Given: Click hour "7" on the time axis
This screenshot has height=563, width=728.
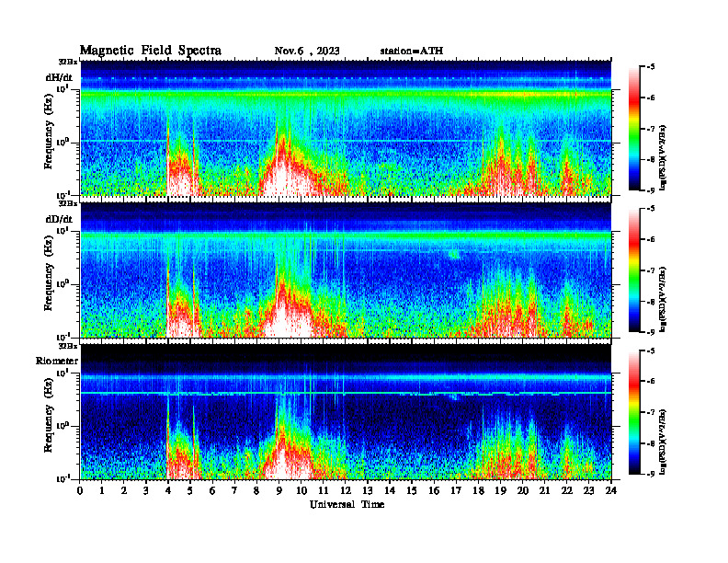Looking at the screenshot, I should pyautogui.click(x=234, y=491).
